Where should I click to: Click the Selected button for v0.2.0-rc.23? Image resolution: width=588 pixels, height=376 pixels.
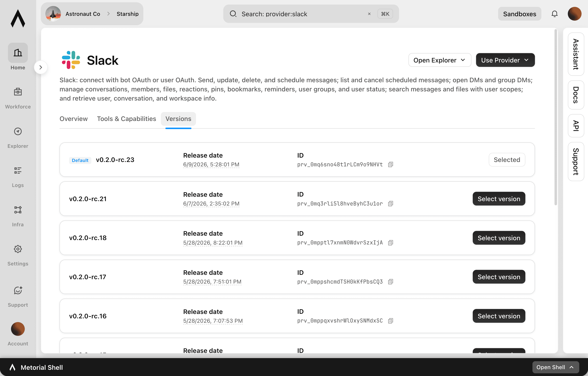point(507,160)
